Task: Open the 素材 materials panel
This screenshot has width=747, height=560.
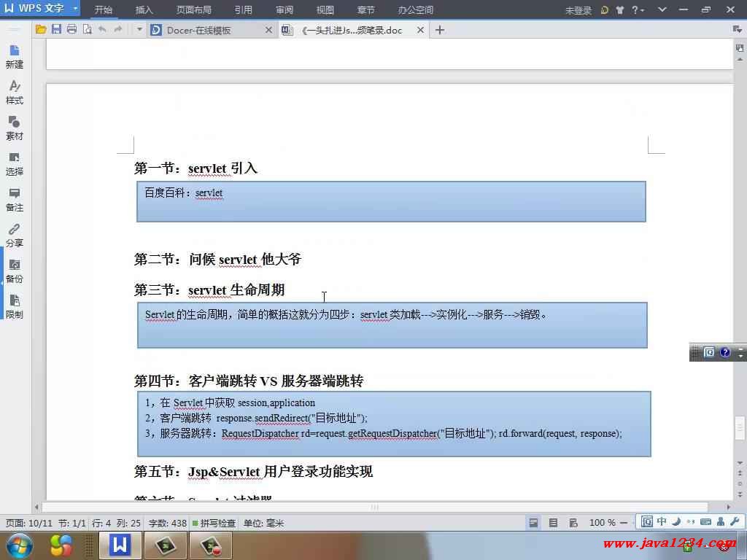Action: pyautogui.click(x=15, y=128)
